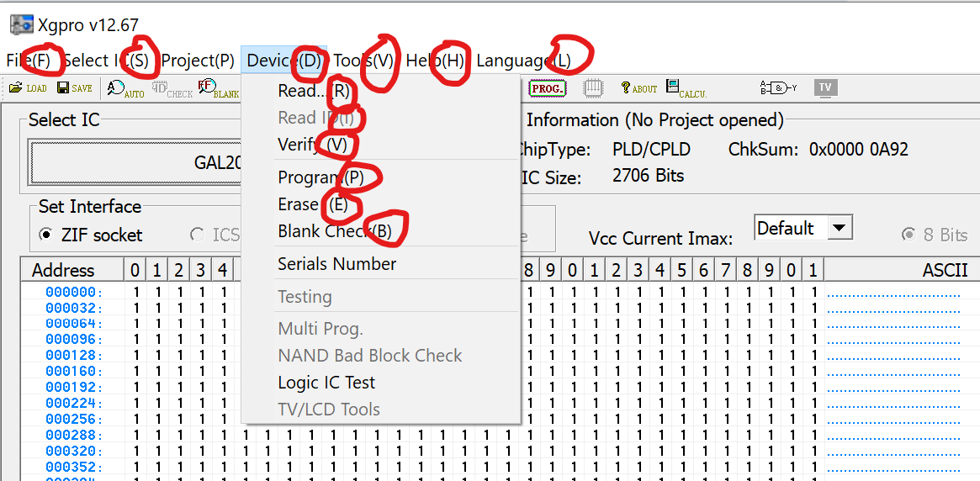Click the GAL20 Select IC button
Viewport: 980px width, 481px height.
(x=135, y=162)
